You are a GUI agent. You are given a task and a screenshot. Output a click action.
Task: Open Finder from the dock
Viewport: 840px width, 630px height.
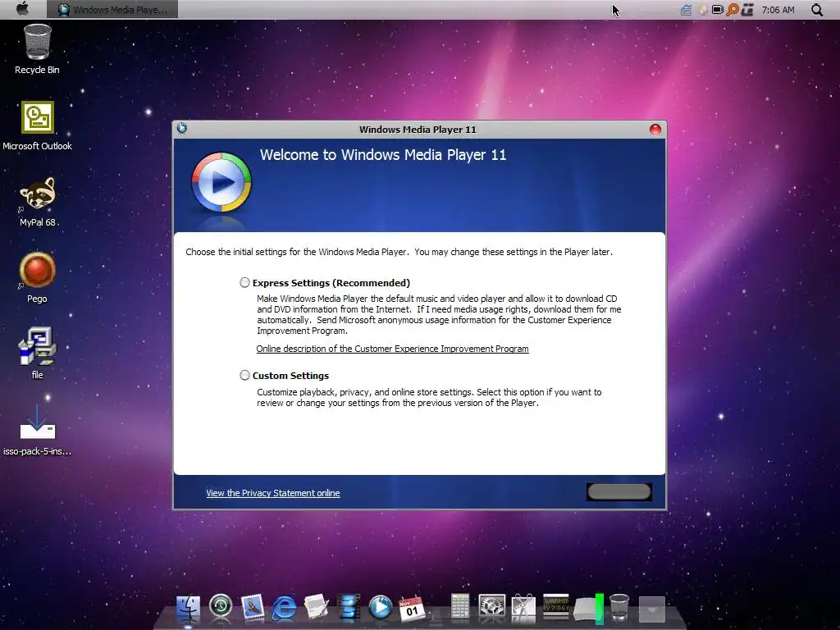click(188, 608)
